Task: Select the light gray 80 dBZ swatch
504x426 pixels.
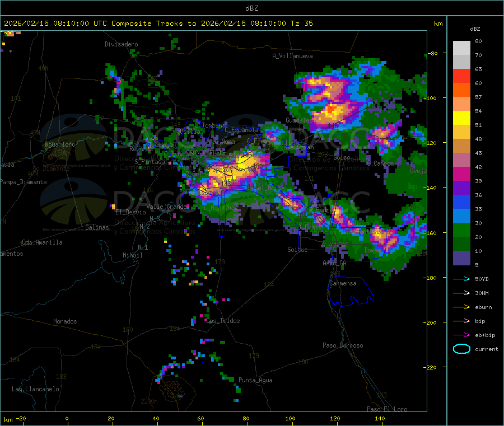Action: 461,48
